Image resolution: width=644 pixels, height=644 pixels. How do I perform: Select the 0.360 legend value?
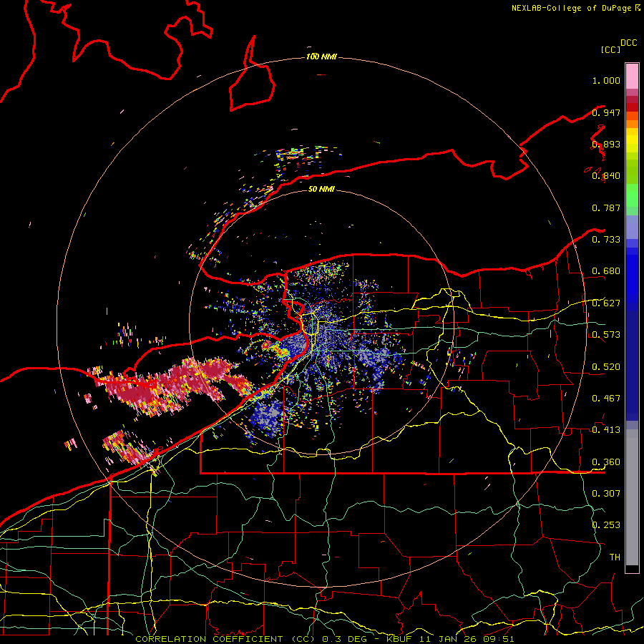pyautogui.click(x=606, y=462)
